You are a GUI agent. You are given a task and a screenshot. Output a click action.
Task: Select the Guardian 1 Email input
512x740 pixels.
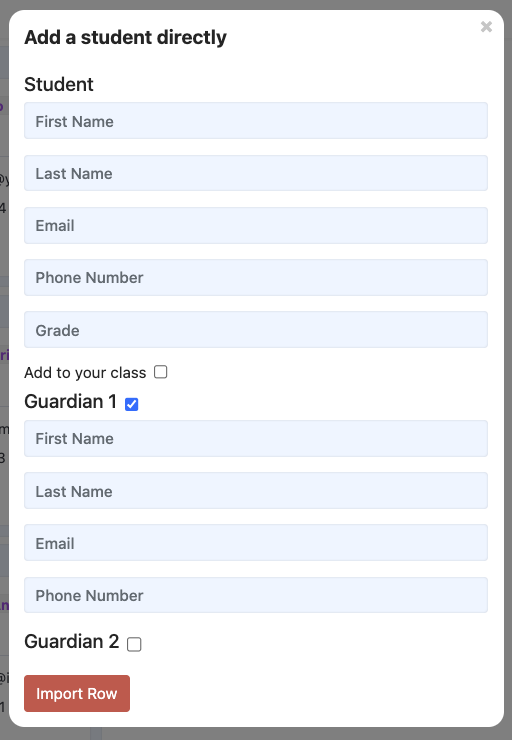256,543
